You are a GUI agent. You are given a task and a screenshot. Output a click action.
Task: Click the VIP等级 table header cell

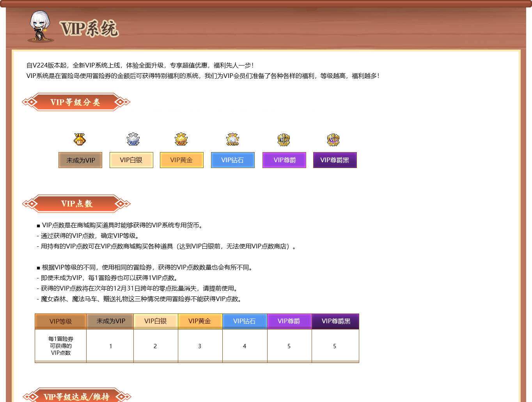pos(60,321)
